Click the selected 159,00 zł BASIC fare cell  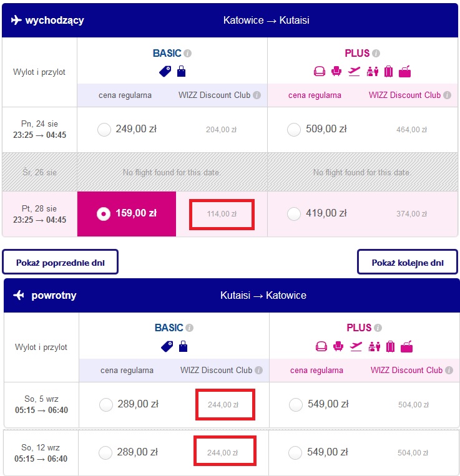pos(127,214)
